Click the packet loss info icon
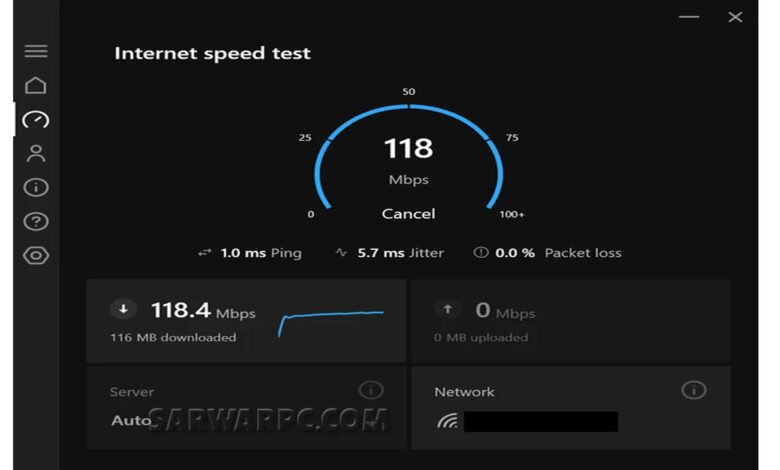Viewport: 780px width, 470px height. (481, 252)
